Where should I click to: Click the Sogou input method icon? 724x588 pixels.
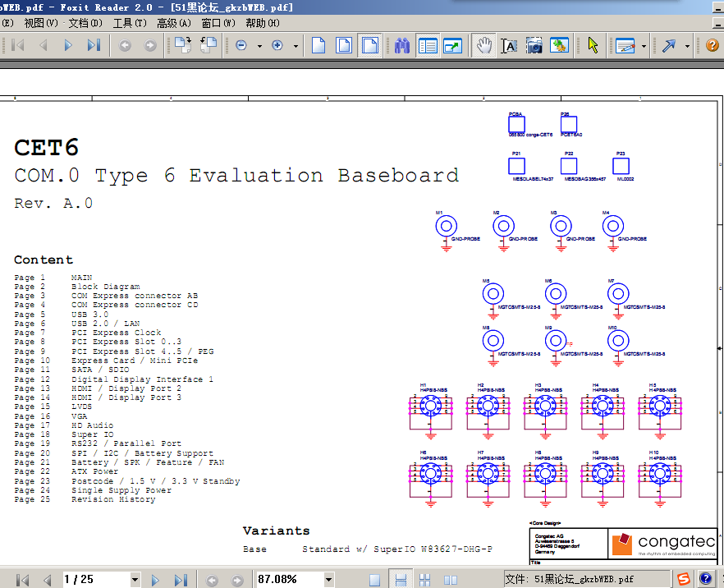click(684, 579)
